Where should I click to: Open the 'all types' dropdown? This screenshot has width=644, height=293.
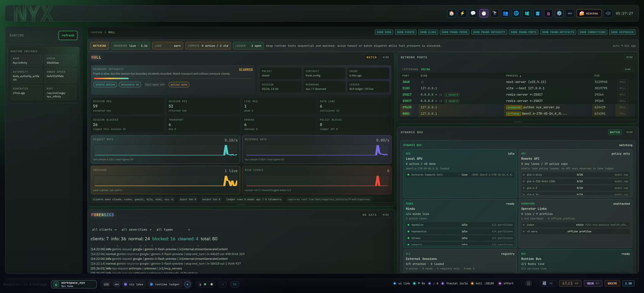coord(173,230)
